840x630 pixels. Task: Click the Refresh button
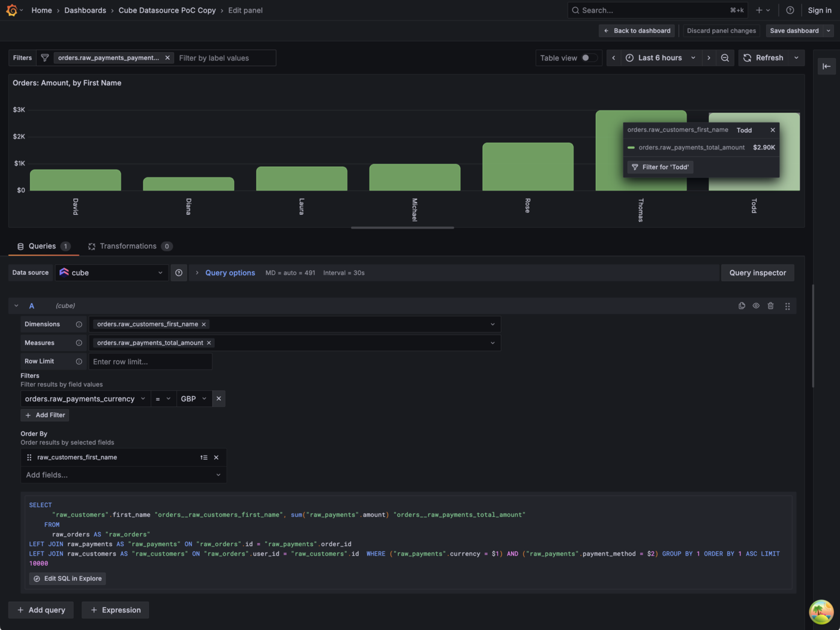tap(764, 58)
